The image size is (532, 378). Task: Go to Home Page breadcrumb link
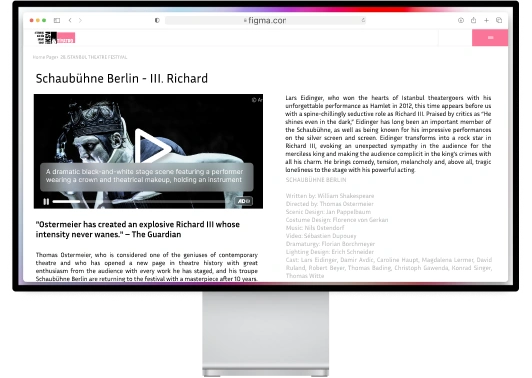click(44, 57)
